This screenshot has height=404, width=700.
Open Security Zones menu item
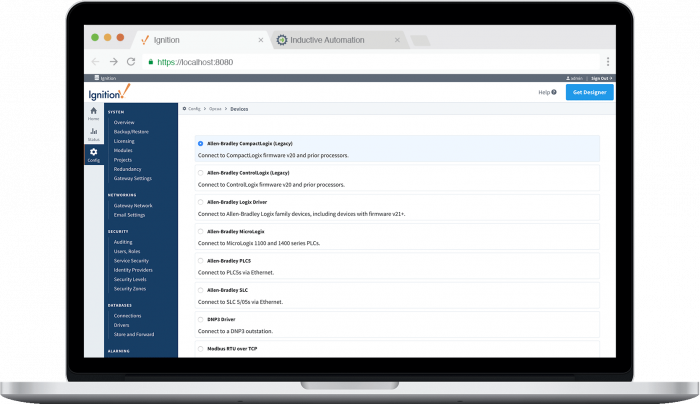point(129,289)
